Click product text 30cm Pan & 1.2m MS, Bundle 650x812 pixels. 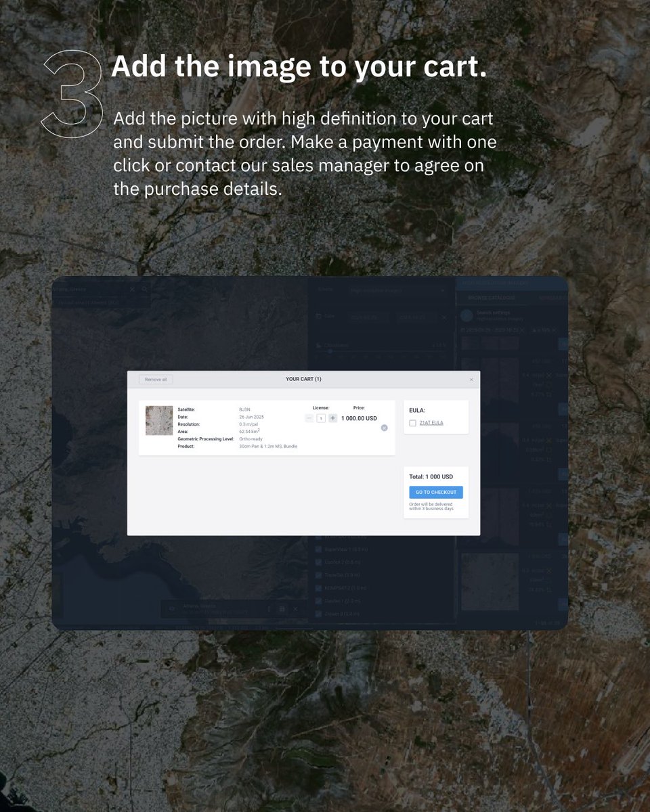click(x=268, y=446)
